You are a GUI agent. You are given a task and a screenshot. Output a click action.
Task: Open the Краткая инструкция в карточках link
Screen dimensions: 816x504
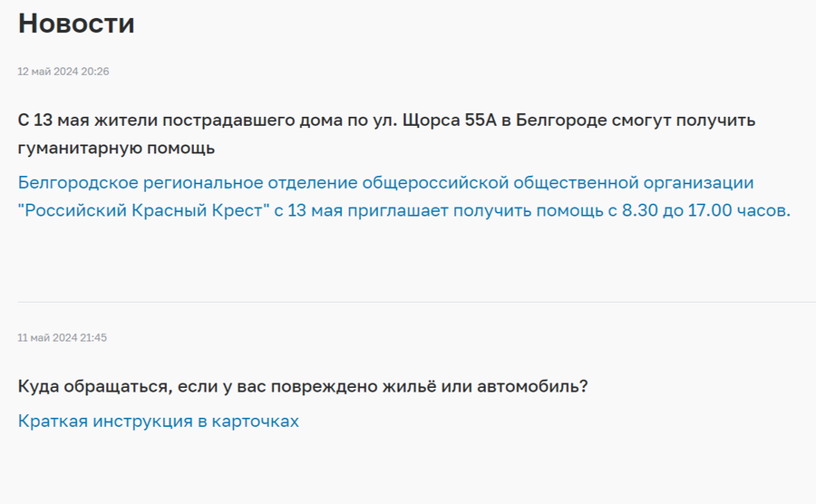tap(158, 421)
